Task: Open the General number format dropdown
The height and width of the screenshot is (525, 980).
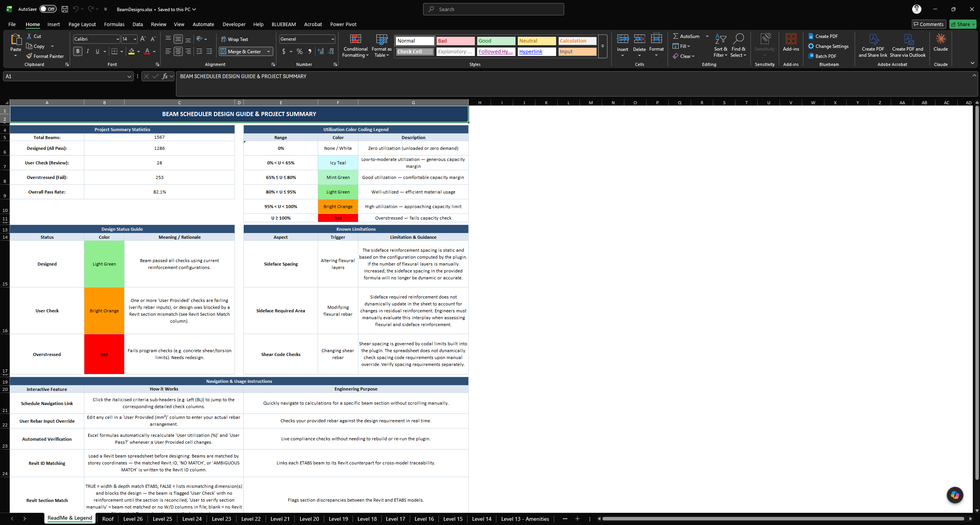Action: coord(332,39)
